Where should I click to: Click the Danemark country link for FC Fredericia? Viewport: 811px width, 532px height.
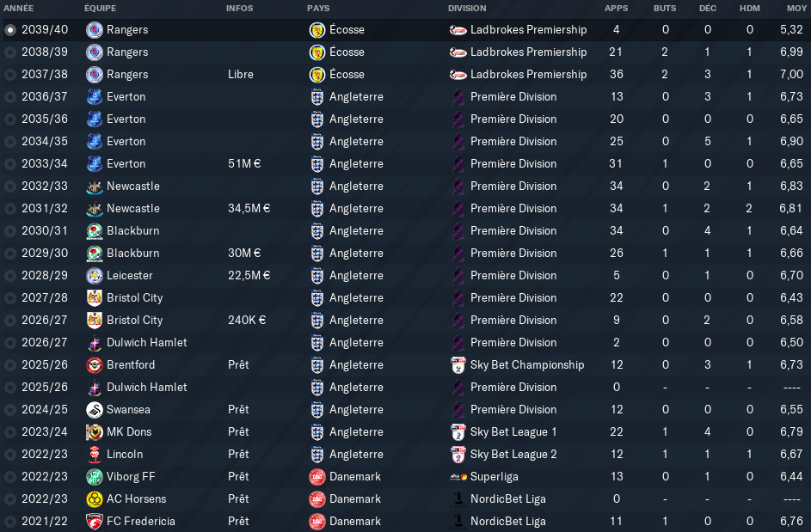point(355,521)
